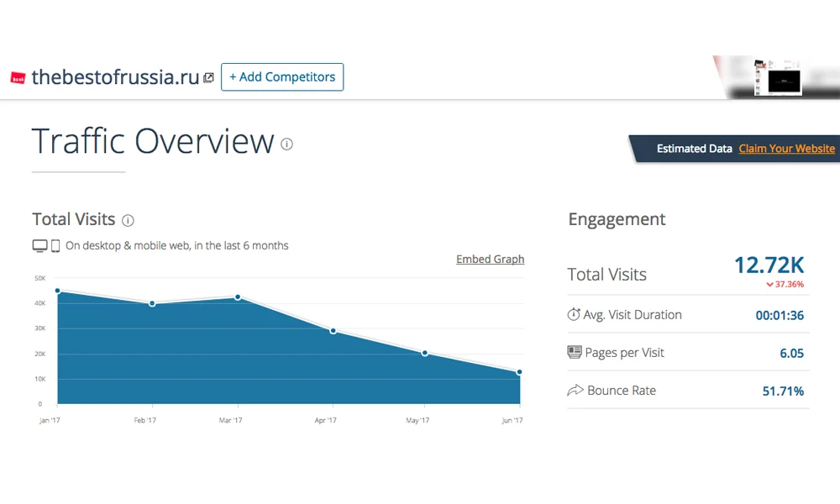Select the Mar '17 data point on graph
This screenshot has width=840, height=504.
pos(238,297)
